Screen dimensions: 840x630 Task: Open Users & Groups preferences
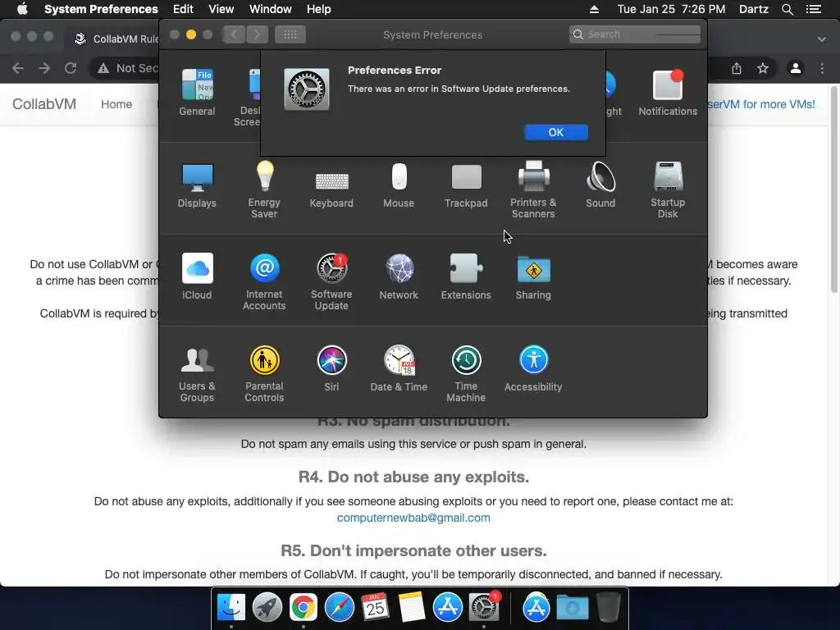197,374
